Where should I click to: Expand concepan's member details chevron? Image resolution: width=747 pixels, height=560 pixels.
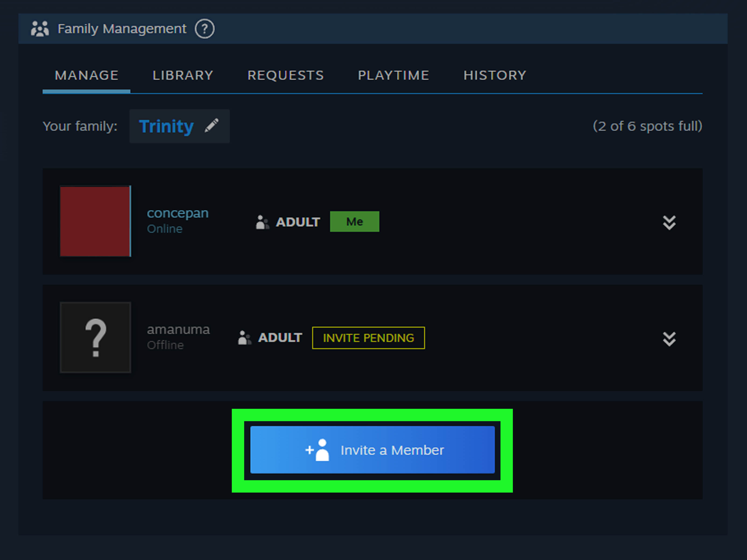tap(669, 222)
